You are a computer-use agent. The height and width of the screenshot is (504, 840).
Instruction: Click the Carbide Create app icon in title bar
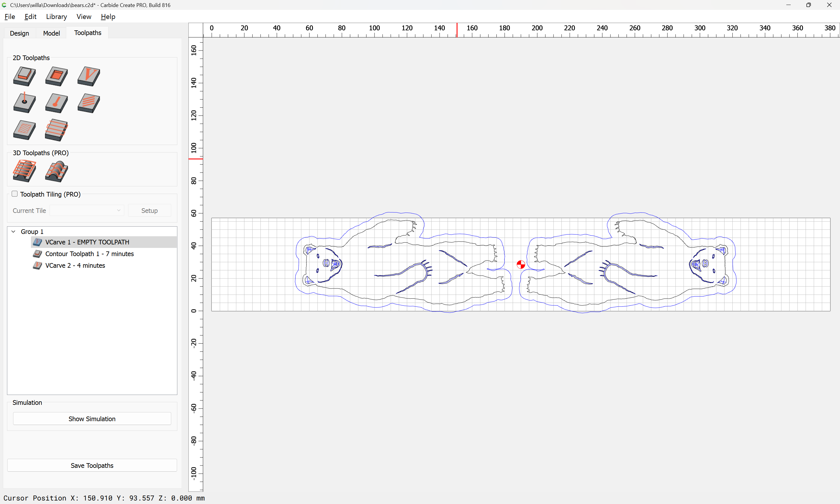tap(4, 5)
